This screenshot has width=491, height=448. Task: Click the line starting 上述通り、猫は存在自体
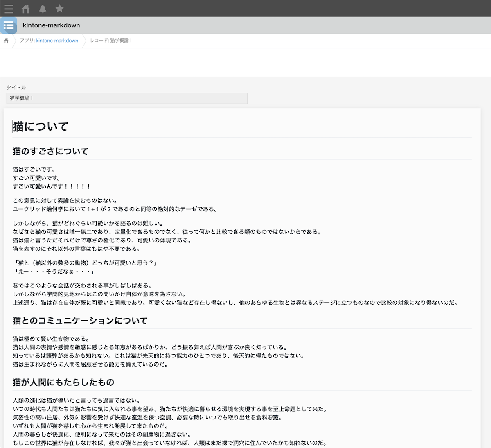click(x=236, y=303)
